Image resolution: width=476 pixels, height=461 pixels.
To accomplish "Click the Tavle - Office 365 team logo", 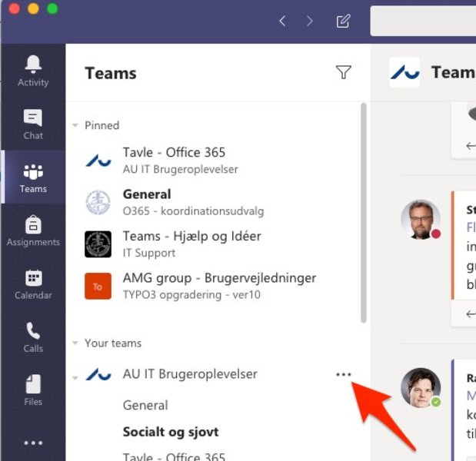I will click(98, 161).
